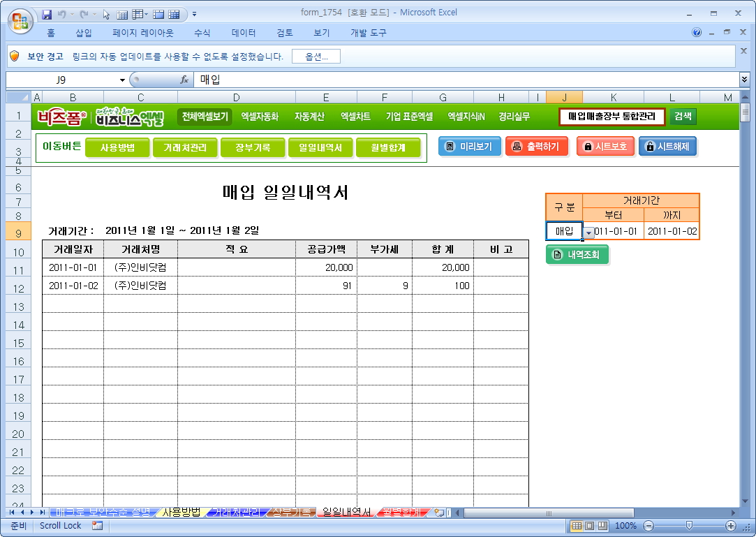Expand the Name Box dropdown

pyautogui.click(x=123, y=80)
